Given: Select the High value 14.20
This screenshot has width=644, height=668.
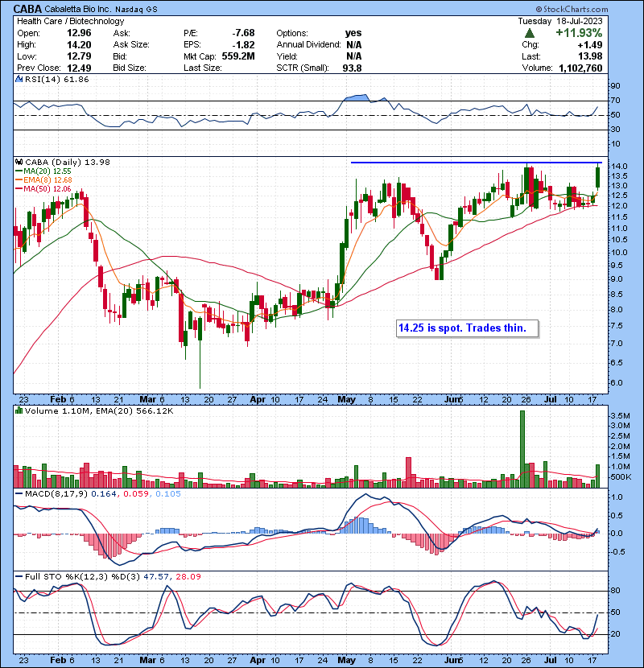Looking at the screenshot, I should (x=79, y=45).
